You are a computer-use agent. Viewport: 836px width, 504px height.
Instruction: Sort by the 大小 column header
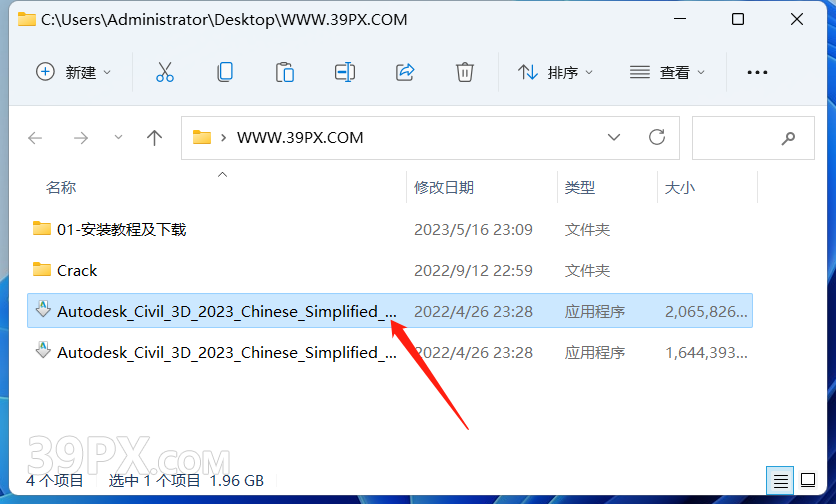coord(679,187)
